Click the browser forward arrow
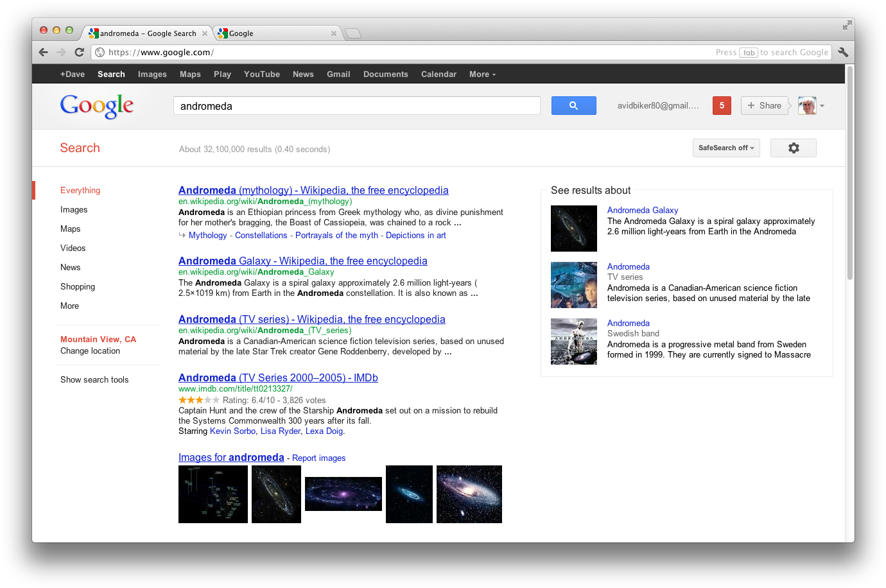This screenshot has width=886, height=588. point(62,53)
